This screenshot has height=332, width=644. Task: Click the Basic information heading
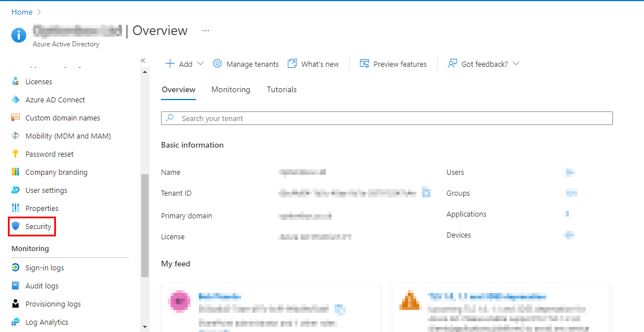pos(192,145)
